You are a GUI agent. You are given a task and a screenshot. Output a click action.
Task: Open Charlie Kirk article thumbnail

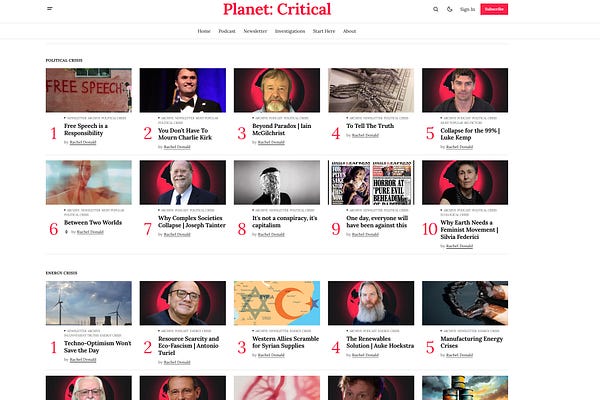click(183, 90)
